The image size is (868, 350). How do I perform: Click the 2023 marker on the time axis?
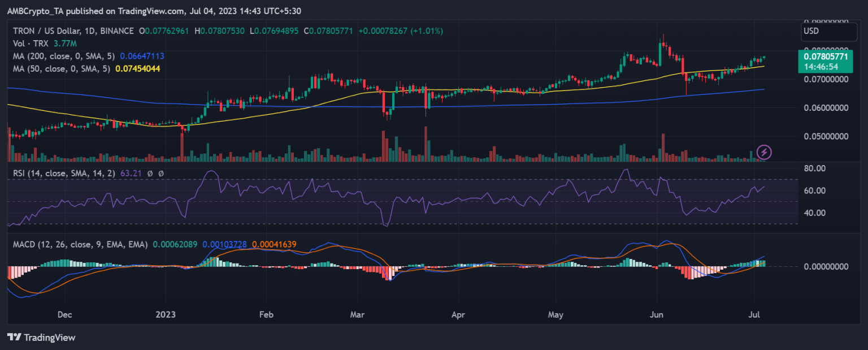(x=164, y=314)
